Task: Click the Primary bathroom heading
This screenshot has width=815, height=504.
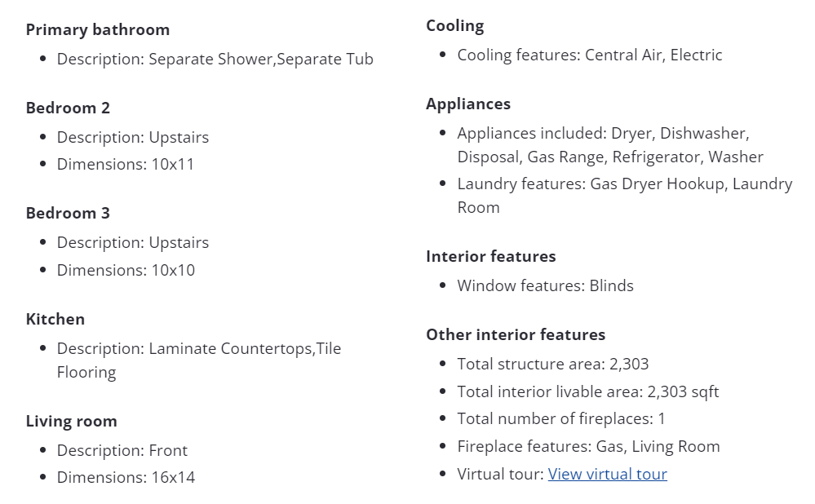Action: pyautogui.click(x=98, y=29)
